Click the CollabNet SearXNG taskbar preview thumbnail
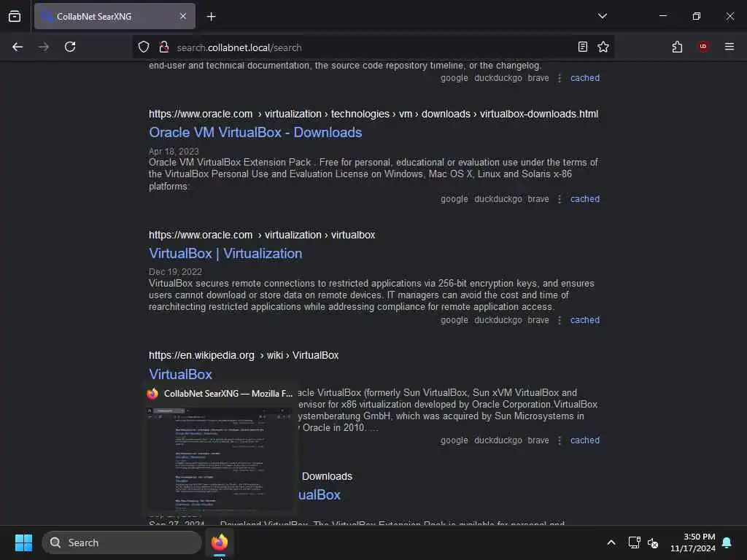The width and height of the screenshot is (747, 560). click(220, 460)
